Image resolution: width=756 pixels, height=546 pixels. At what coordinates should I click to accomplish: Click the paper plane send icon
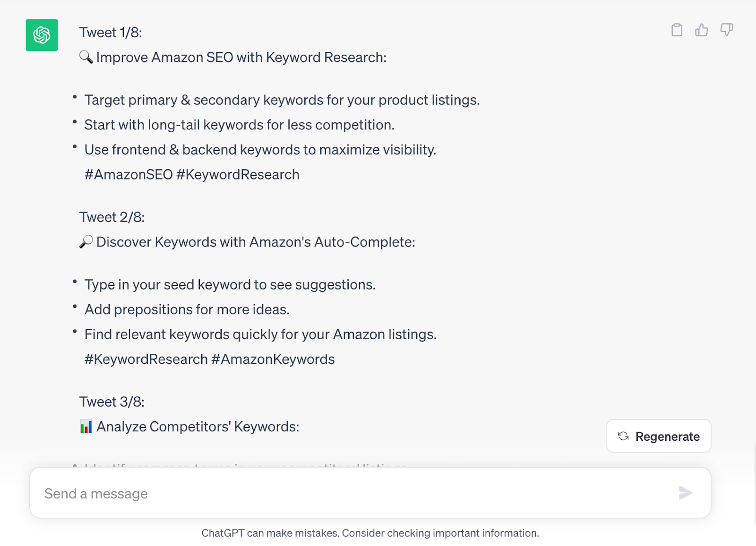click(x=685, y=493)
